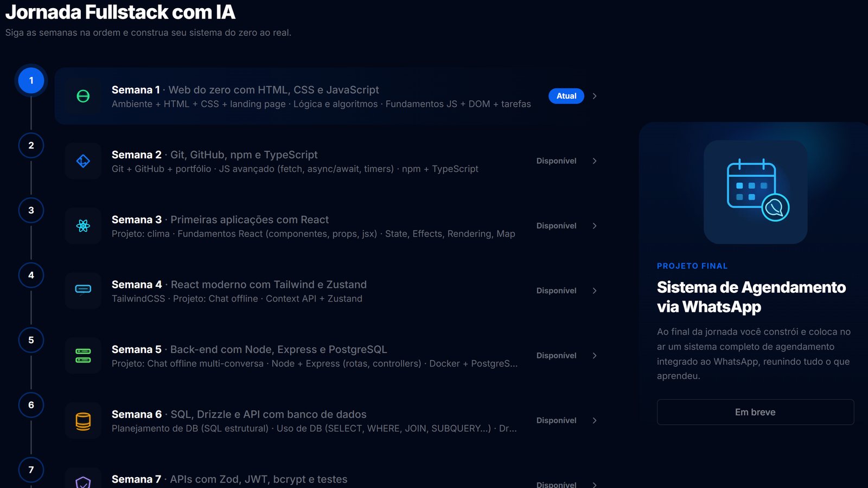Click the Jornada Fullstack com IA heading

click(x=120, y=12)
